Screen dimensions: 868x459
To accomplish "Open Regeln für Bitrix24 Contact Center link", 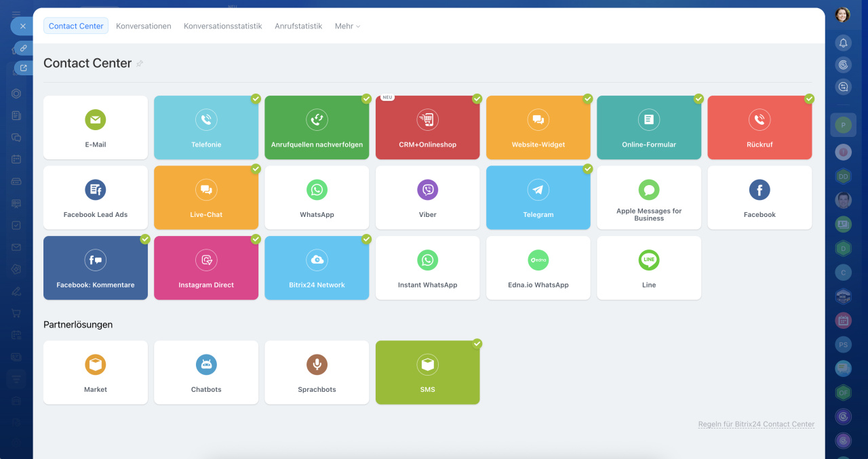I will coord(756,424).
